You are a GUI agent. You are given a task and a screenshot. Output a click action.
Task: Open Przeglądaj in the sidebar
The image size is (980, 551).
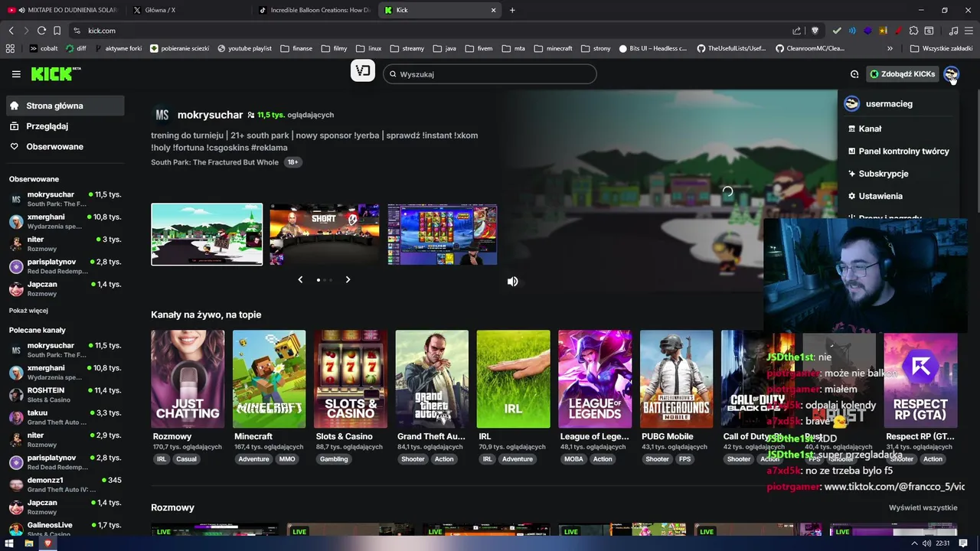tap(65, 126)
